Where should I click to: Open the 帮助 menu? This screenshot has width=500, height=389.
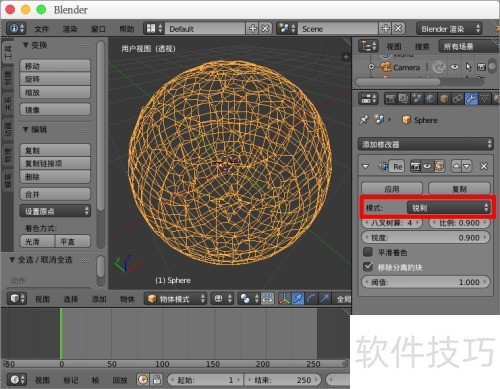(x=127, y=29)
